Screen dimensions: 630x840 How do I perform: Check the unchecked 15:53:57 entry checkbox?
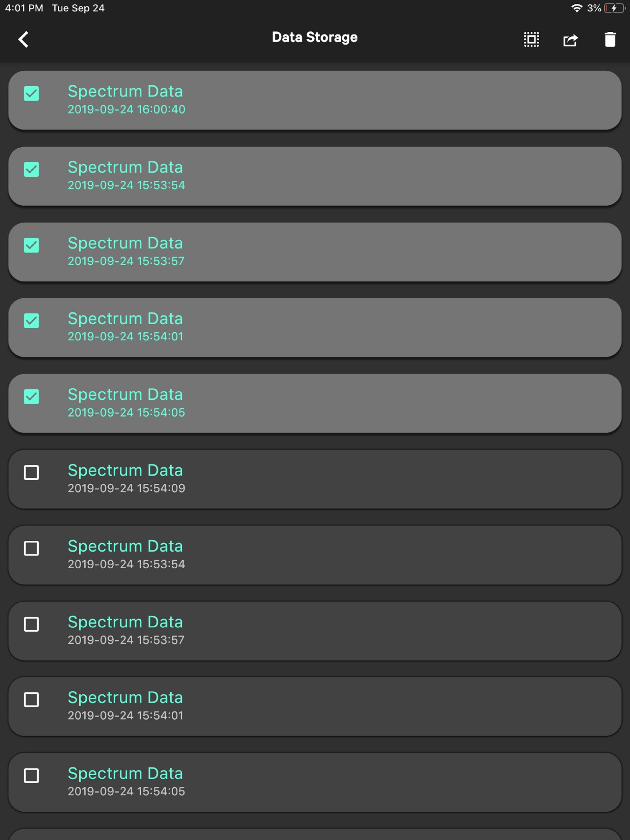coord(31,624)
